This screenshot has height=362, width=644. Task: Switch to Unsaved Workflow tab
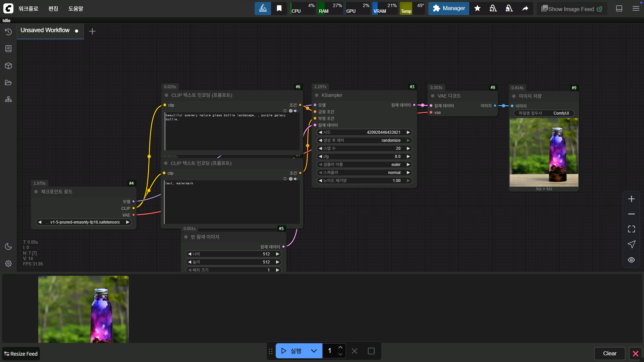coord(45,30)
